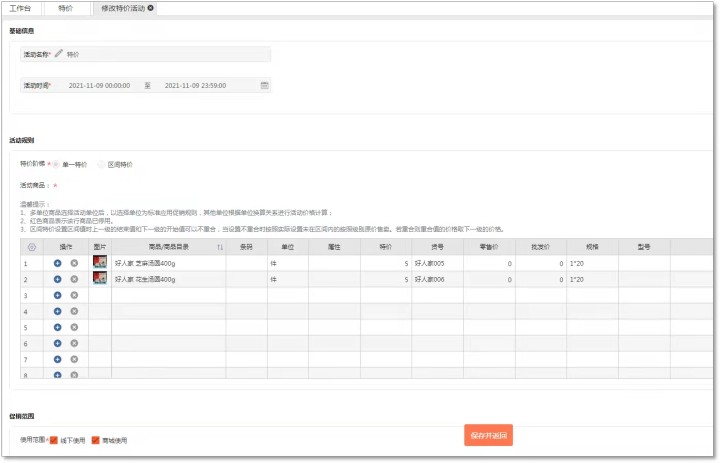Toggle the 商城使用 checkbox
720x463 pixels.
96,440
